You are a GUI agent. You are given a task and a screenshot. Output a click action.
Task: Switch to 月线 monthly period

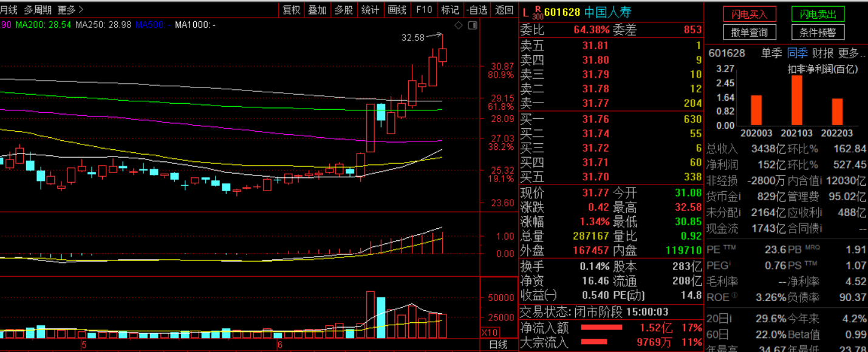(9, 10)
